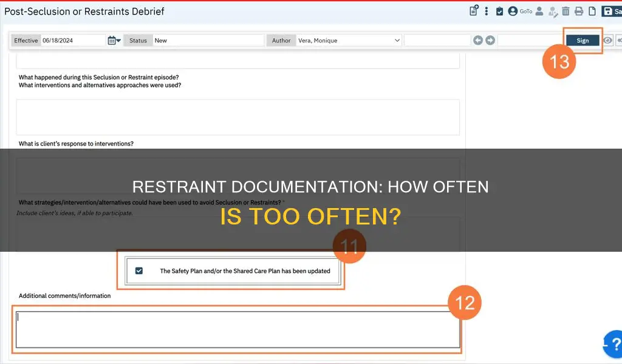The width and height of the screenshot is (622, 364).
Task: Click the blank page new icon
Action: (x=592, y=11)
